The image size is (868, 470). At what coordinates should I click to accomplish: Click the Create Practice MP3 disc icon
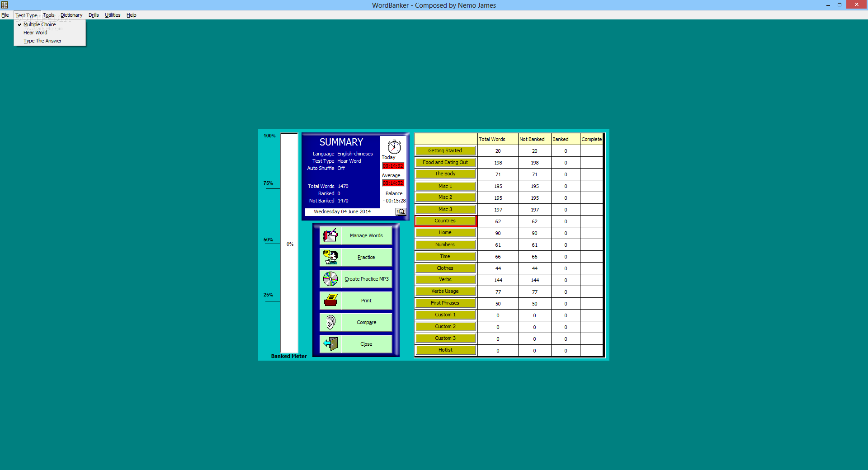[330, 279]
